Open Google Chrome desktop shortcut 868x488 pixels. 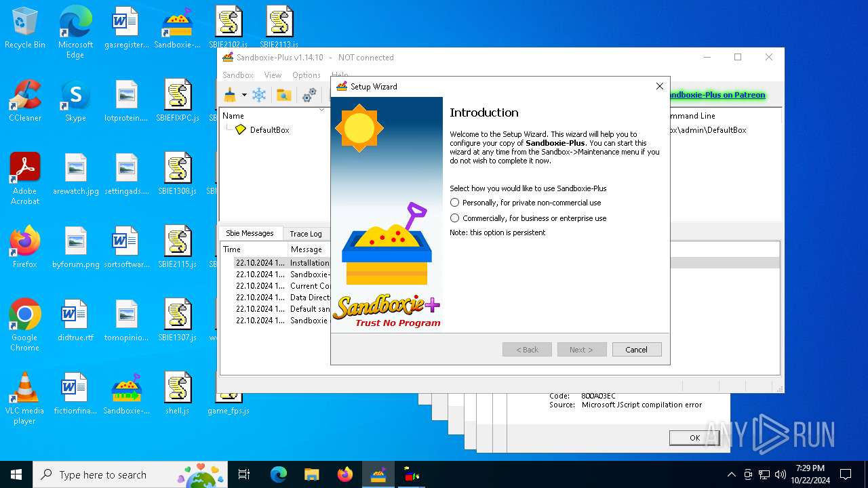click(x=25, y=325)
